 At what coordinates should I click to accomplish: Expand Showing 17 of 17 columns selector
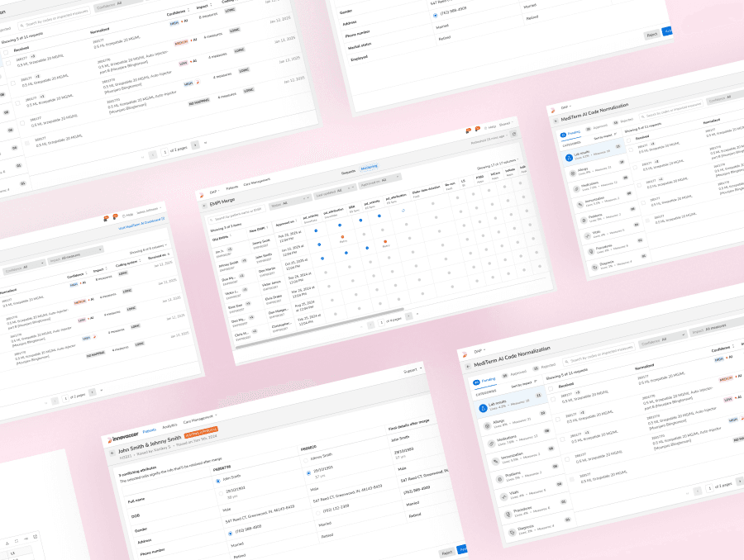click(498, 164)
